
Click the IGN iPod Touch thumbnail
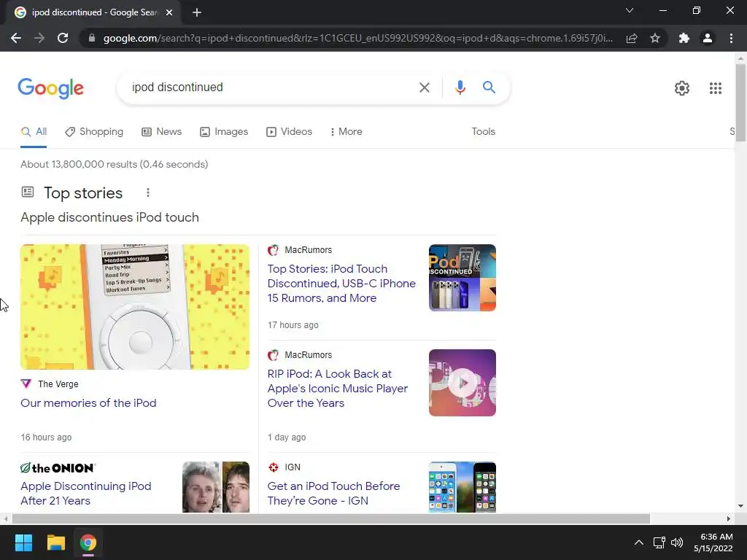[x=462, y=487]
